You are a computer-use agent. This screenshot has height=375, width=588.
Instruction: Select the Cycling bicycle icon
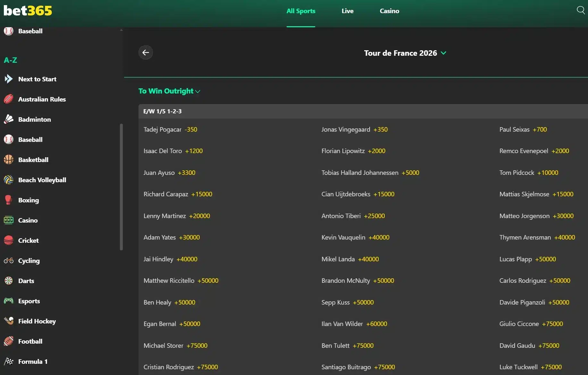point(9,261)
